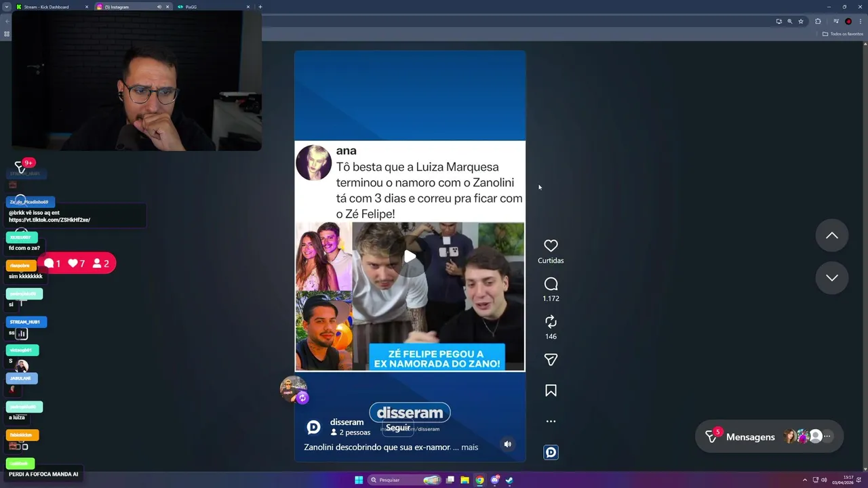Open the zoom magnifier icon in address bar
This screenshot has width=868, height=488.
(x=789, y=21)
